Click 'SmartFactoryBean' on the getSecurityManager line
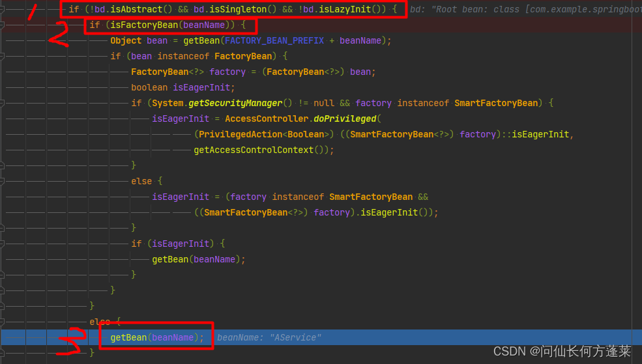 pos(496,103)
